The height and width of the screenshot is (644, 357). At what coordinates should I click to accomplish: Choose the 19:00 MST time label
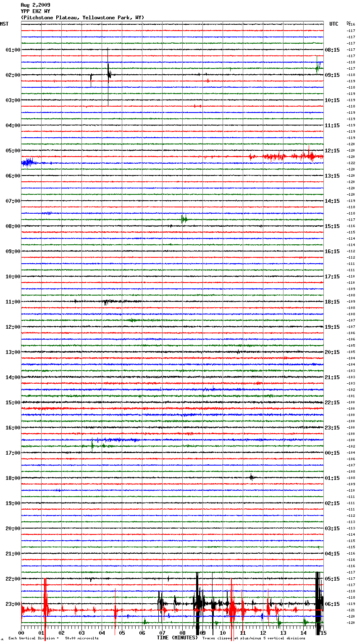click(13, 503)
